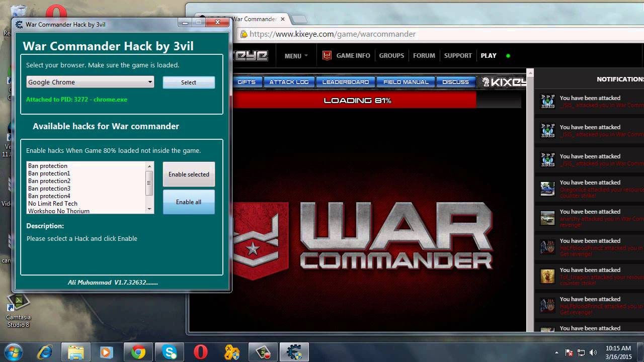Expand the MENU dropdown on Kixeye
Screen dimensions: 644x362
[x=296, y=56]
